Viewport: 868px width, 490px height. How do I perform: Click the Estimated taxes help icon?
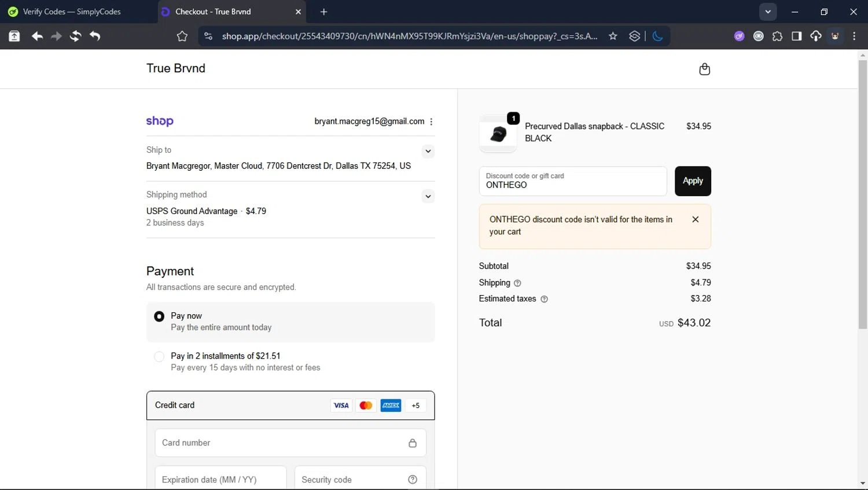point(544,299)
